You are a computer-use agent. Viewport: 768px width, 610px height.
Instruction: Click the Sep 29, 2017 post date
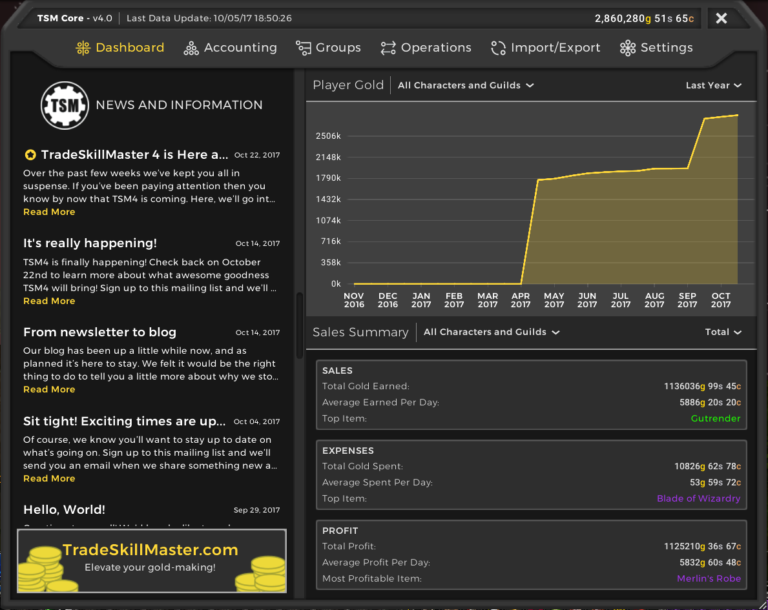click(257, 510)
